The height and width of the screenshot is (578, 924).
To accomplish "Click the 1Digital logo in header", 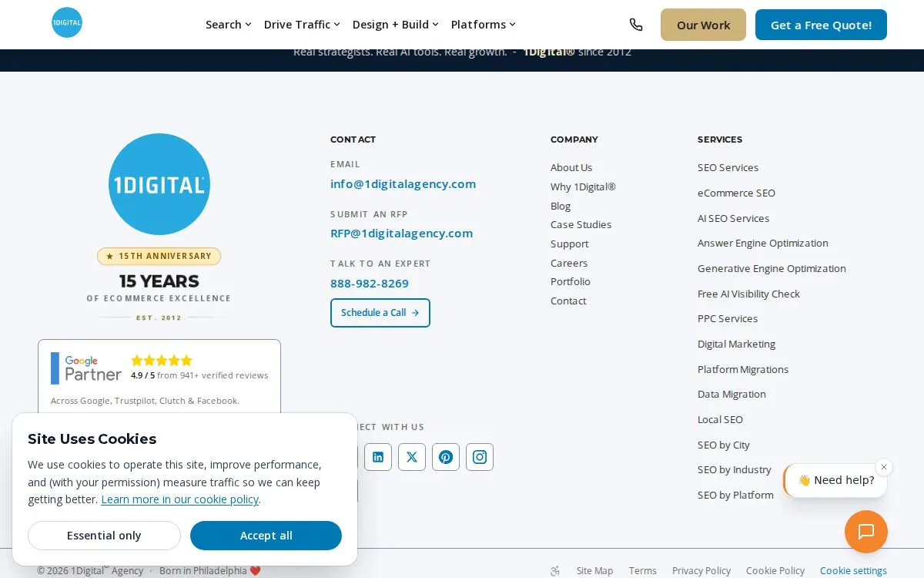I will (x=67, y=23).
